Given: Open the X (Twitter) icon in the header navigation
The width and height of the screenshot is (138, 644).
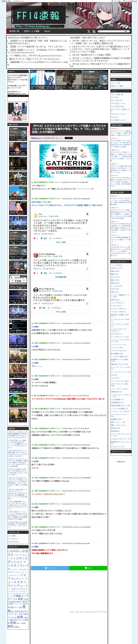Looking at the screenshot, I should 89,31.
